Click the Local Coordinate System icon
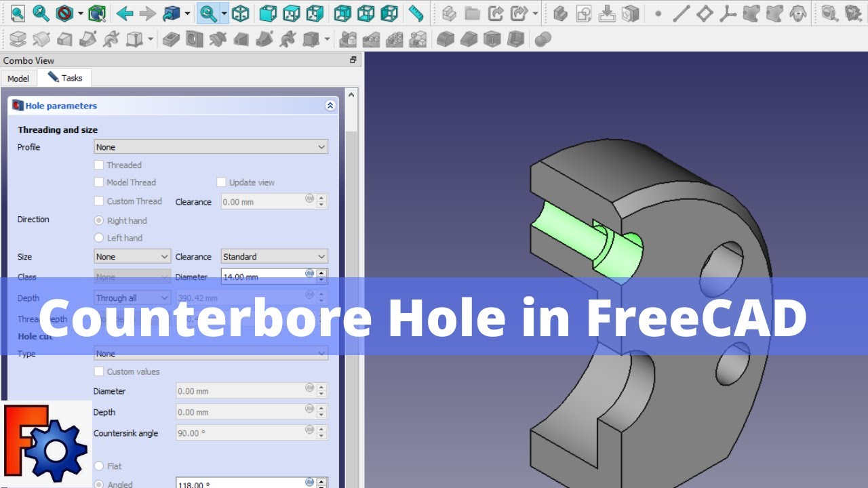Image resolution: width=868 pixels, height=488 pixels. click(x=728, y=13)
